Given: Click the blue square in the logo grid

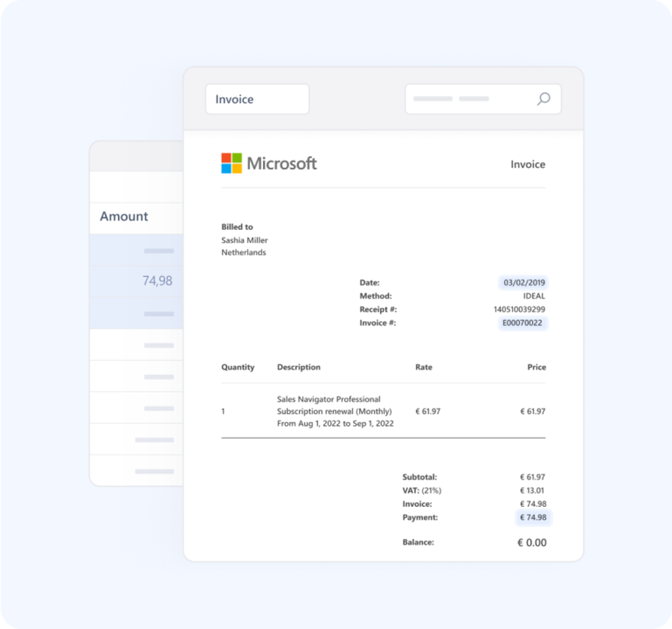Looking at the screenshot, I should [x=227, y=168].
